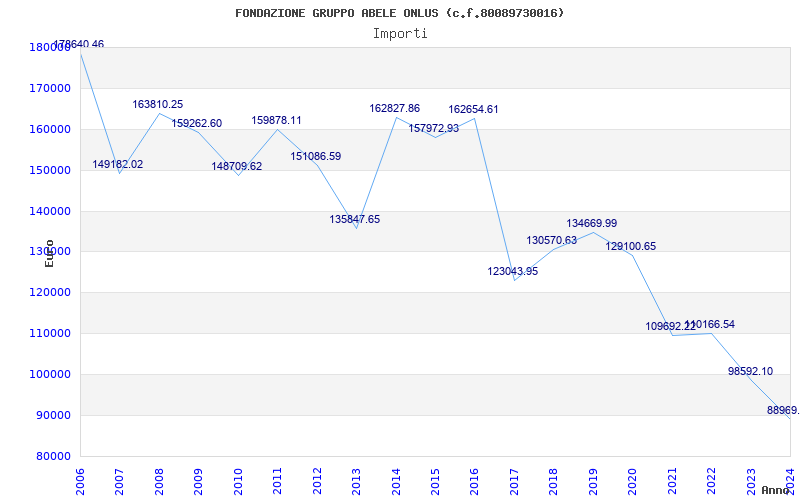
Task: Select data label 123043.95
Action: click(x=513, y=272)
